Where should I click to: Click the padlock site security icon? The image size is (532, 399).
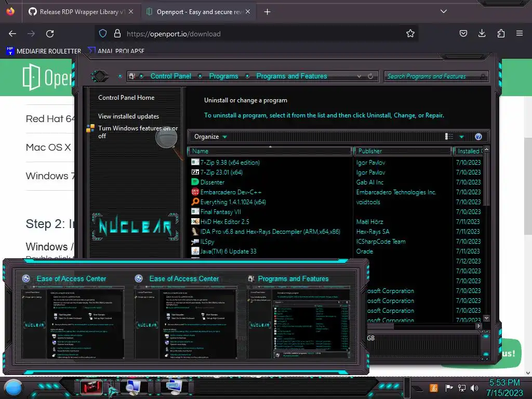[x=117, y=33]
